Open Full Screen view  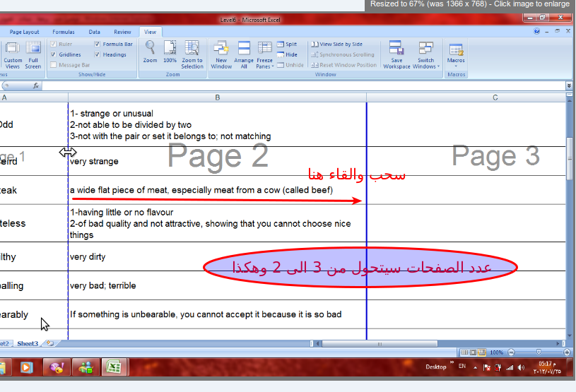[33, 54]
